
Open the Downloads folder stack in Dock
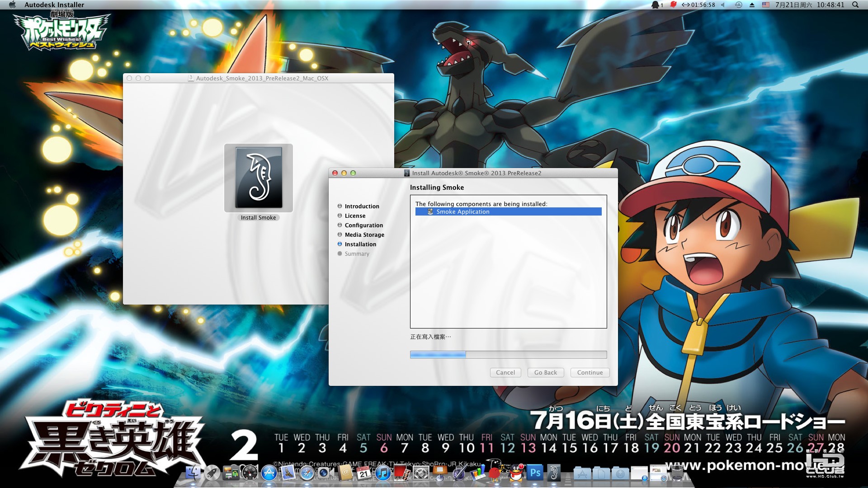[620, 473]
